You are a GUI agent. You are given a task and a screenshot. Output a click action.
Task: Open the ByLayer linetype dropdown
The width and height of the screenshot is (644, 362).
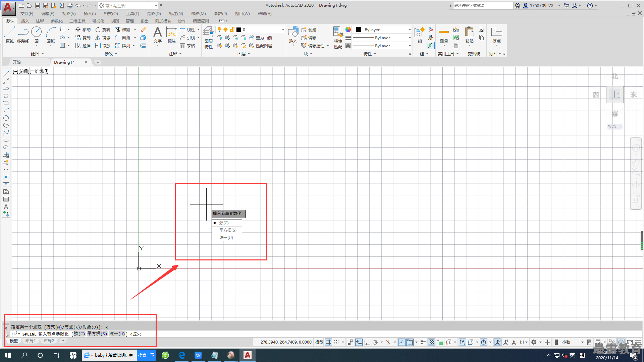click(x=410, y=46)
